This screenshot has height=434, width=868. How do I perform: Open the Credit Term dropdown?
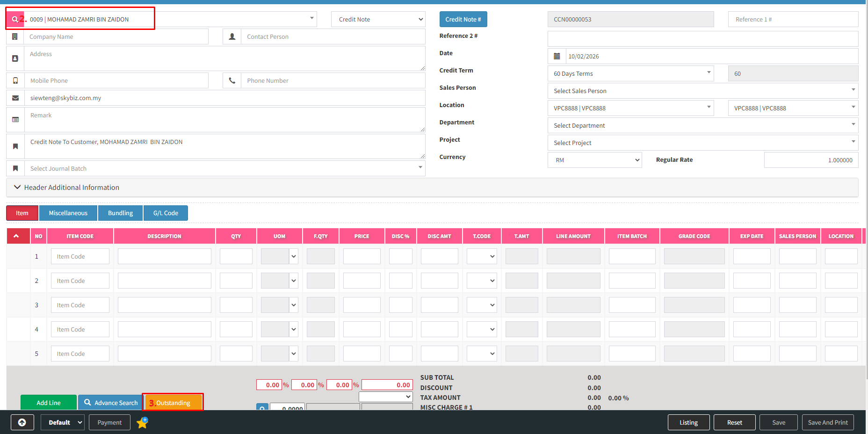630,74
